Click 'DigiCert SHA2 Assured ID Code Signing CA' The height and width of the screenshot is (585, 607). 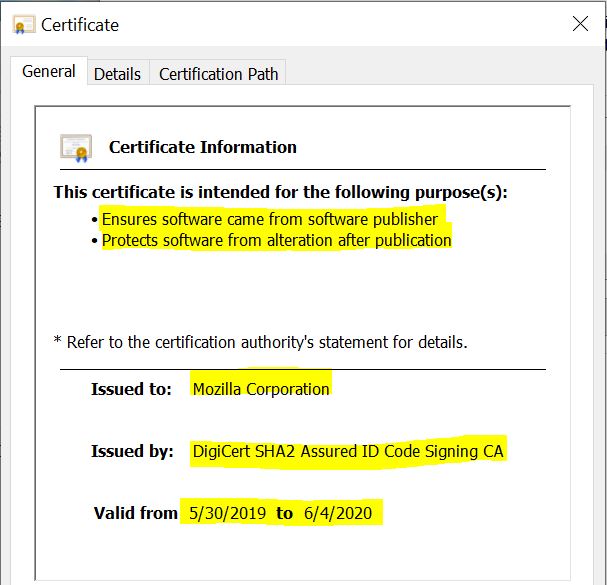pyautogui.click(x=348, y=451)
